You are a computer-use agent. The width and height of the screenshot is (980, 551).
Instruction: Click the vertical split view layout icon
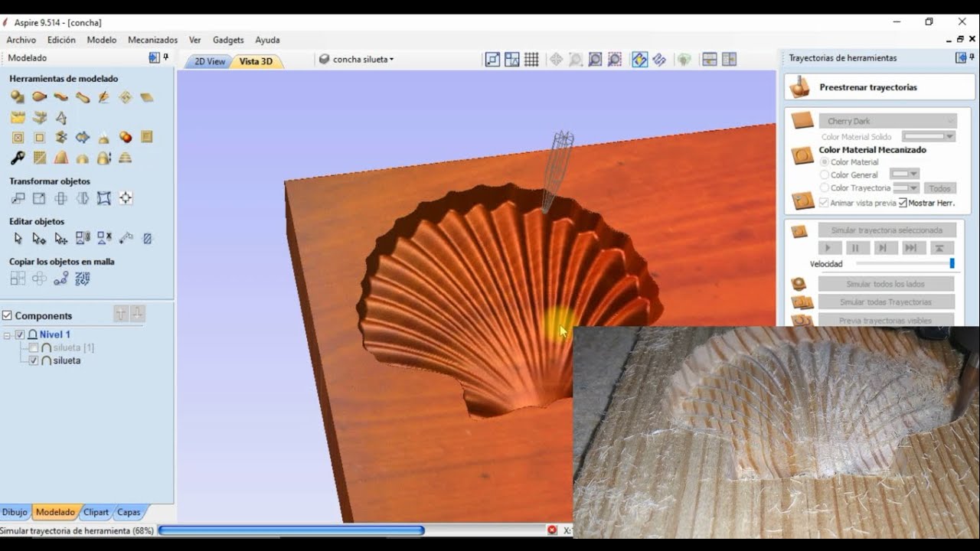click(729, 60)
